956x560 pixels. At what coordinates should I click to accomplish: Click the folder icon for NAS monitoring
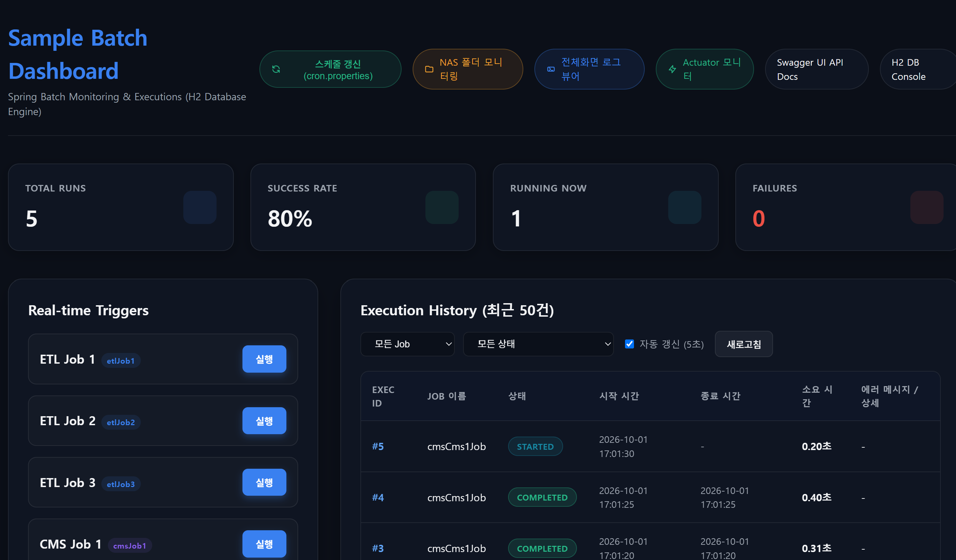429,69
